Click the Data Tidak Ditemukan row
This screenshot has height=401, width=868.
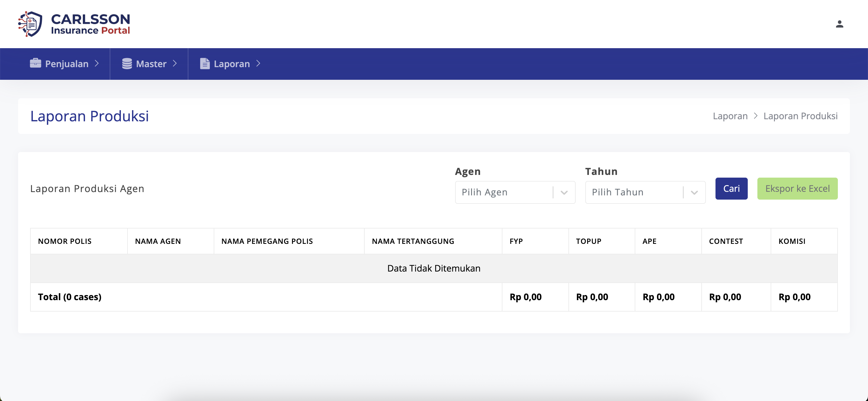[x=434, y=268]
